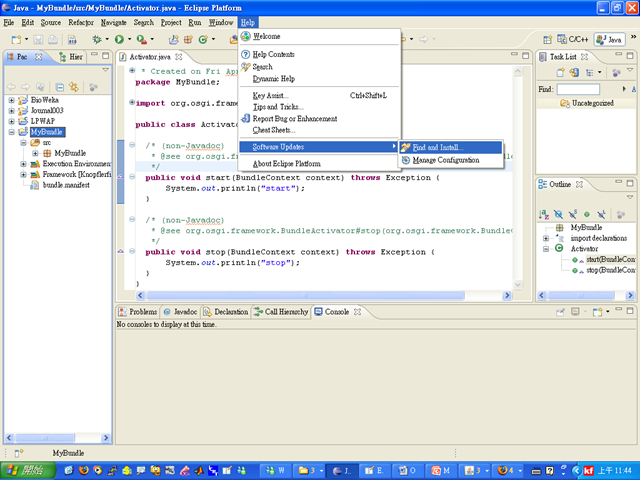Click Sort icon in Outline toolbar

(545, 214)
